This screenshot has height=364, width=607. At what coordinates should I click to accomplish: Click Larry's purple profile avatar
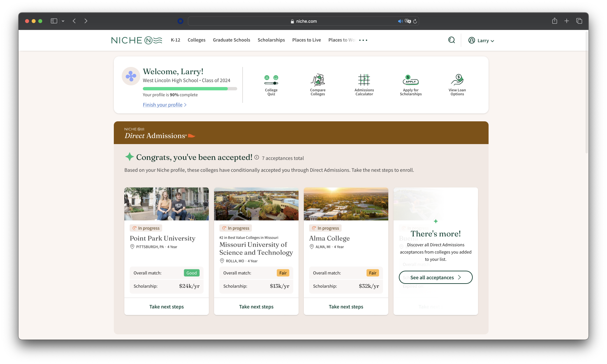click(131, 76)
